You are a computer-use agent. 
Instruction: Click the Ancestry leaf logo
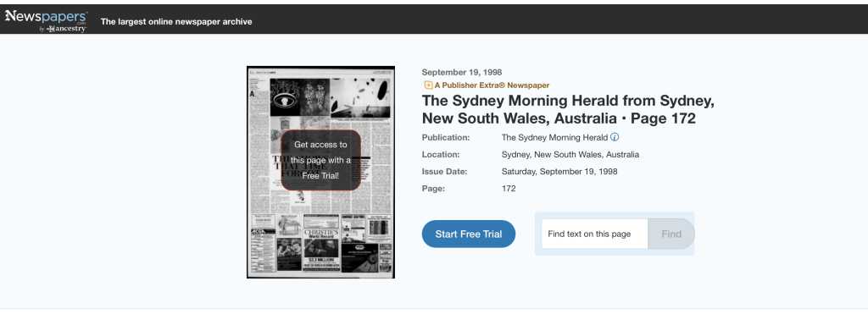pos(50,29)
